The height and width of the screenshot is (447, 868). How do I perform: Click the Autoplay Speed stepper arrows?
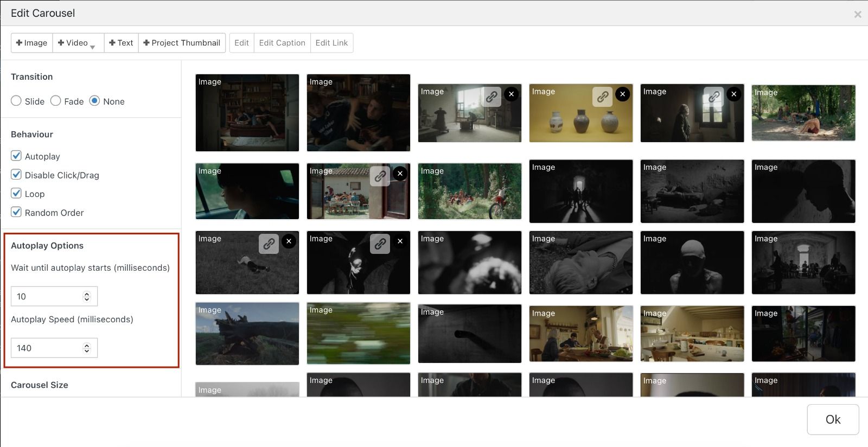coord(87,348)
